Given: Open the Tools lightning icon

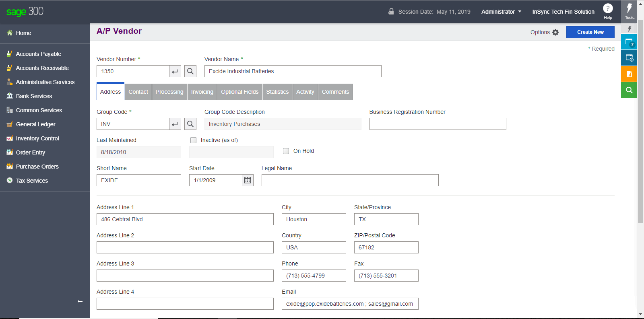Looking at the screenshot, I should tap(630, 11).
